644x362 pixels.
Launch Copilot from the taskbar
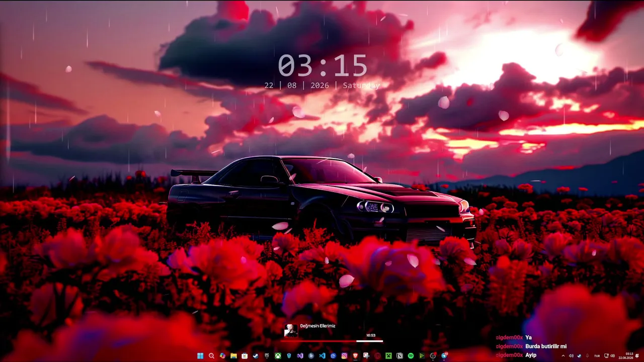click(222, 356)
